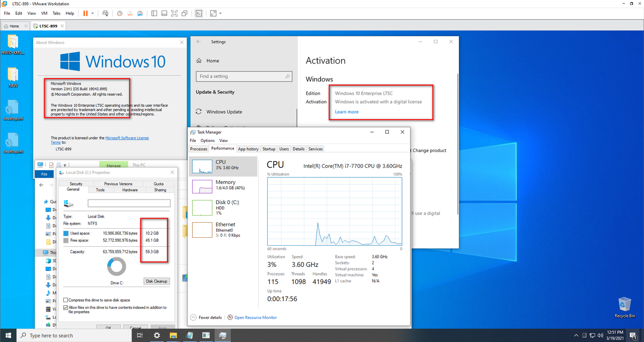644x342 pixels.
Task: Open File tab in File Explorer
Action: tap(44, 174)
